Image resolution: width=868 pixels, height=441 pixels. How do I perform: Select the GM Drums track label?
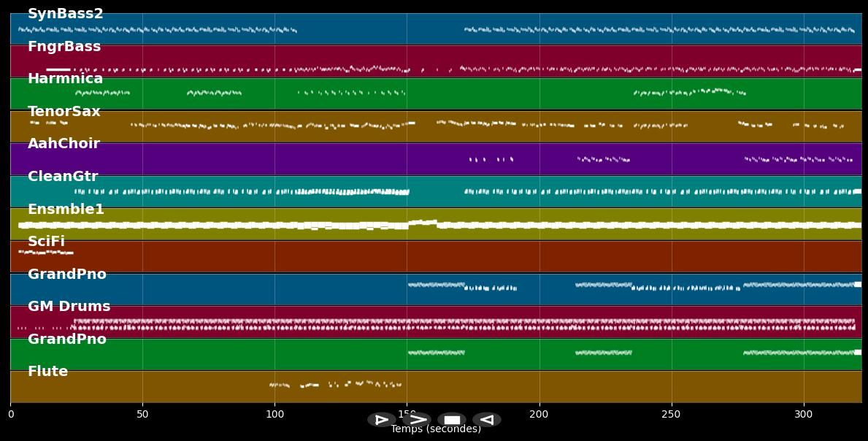(x=69, y=307)
